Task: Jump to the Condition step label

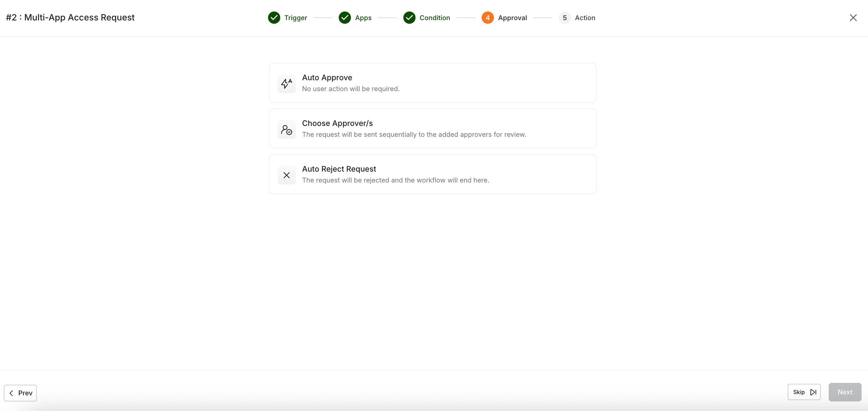Action: pos(434,18)
